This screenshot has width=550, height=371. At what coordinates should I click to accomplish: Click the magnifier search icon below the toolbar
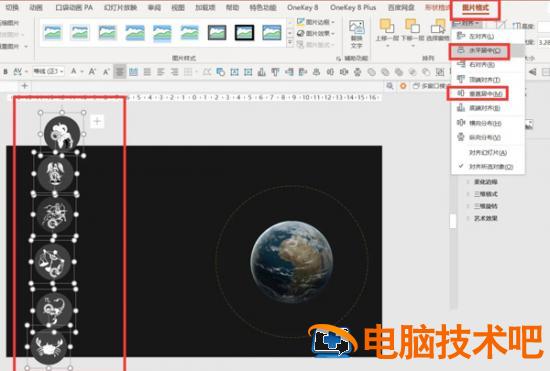tap(390, 86)
